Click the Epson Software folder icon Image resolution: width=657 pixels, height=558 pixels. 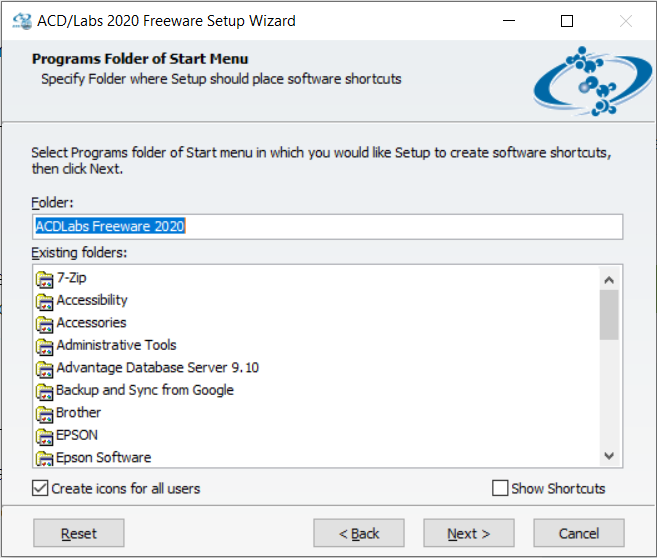pos(44,459)
